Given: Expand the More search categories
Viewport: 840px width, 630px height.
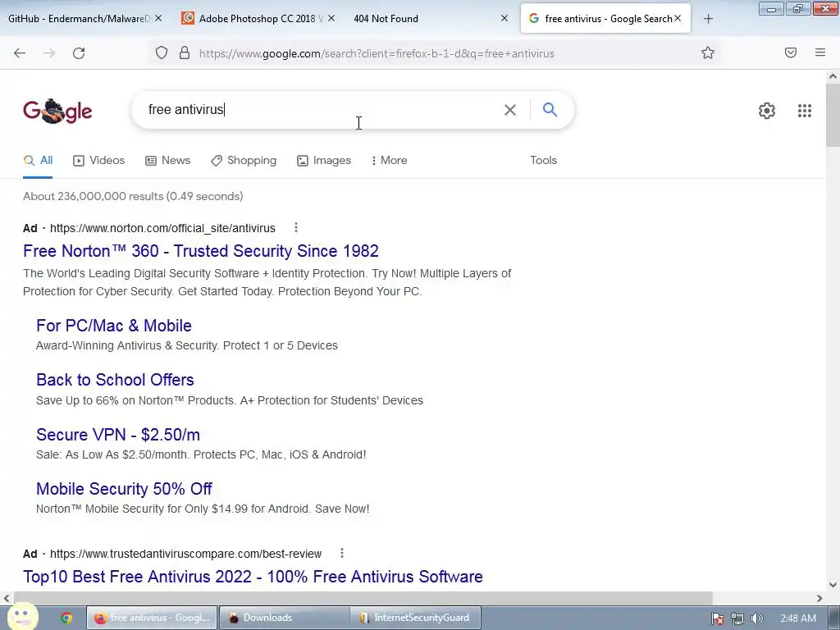Looking at the screenshot, I should 390,160.
